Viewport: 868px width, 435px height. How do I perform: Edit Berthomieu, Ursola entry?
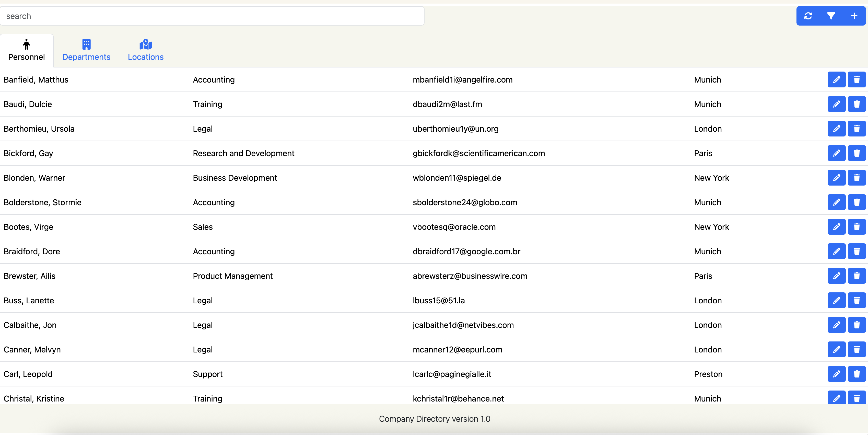836,129
